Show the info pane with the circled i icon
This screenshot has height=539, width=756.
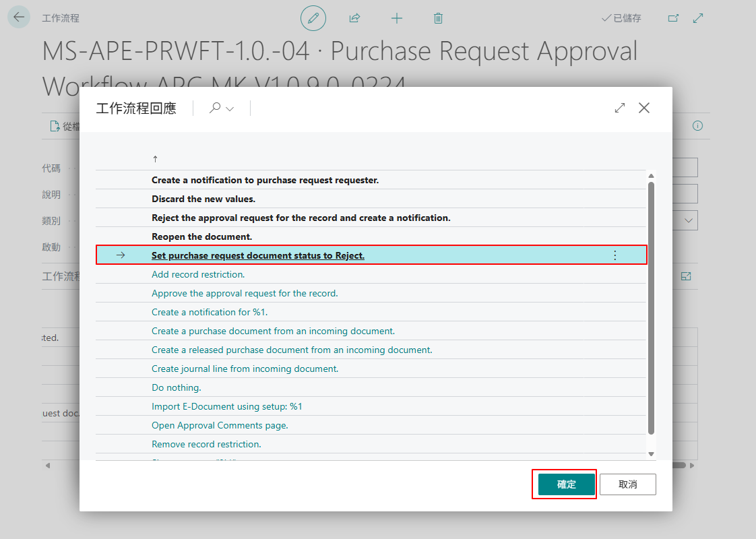coord(697,126)
